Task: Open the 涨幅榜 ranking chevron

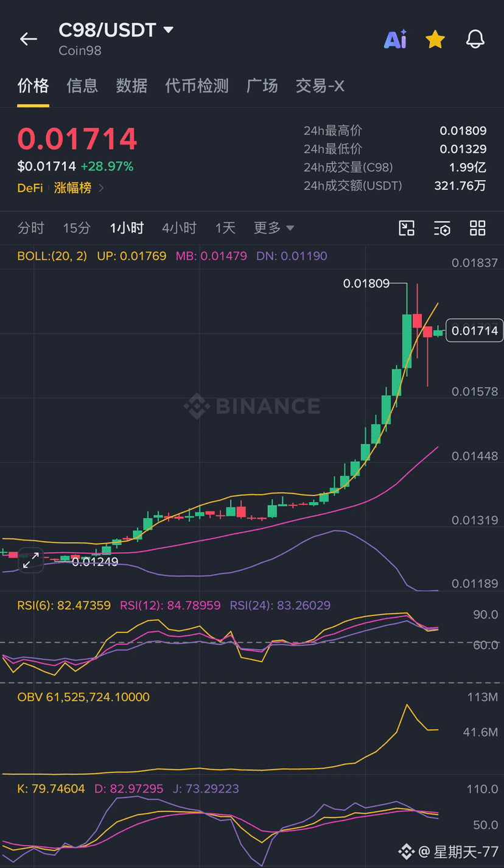Action: pyautogui.click(x=101, y=188)
